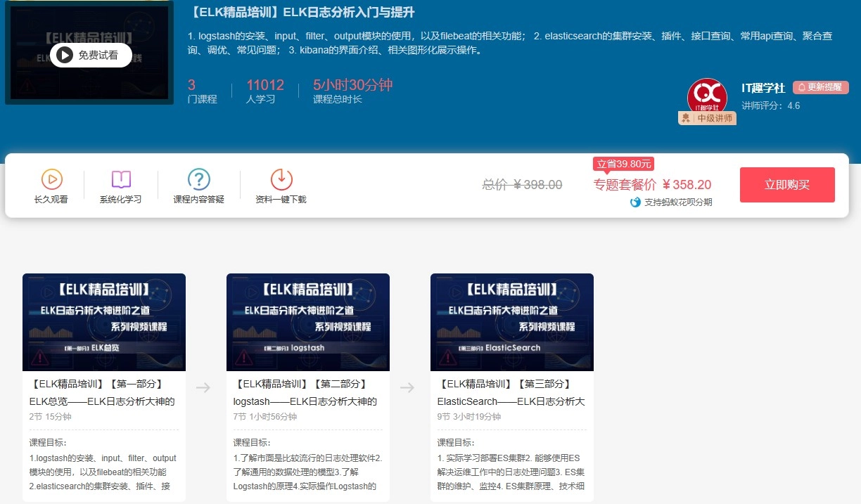Open the 第二部分 logstash course link
This screenshot has height=504, width=861.
point(307,393)
